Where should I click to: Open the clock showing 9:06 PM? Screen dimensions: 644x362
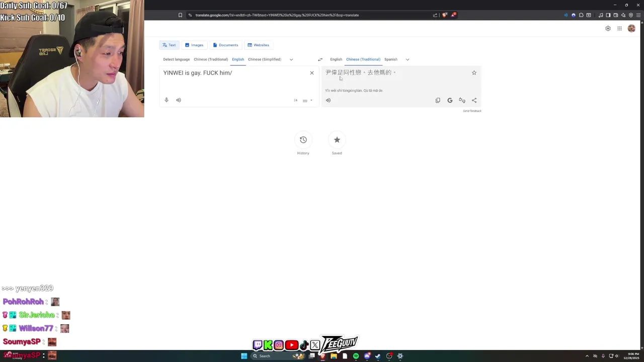coord(632,356)
